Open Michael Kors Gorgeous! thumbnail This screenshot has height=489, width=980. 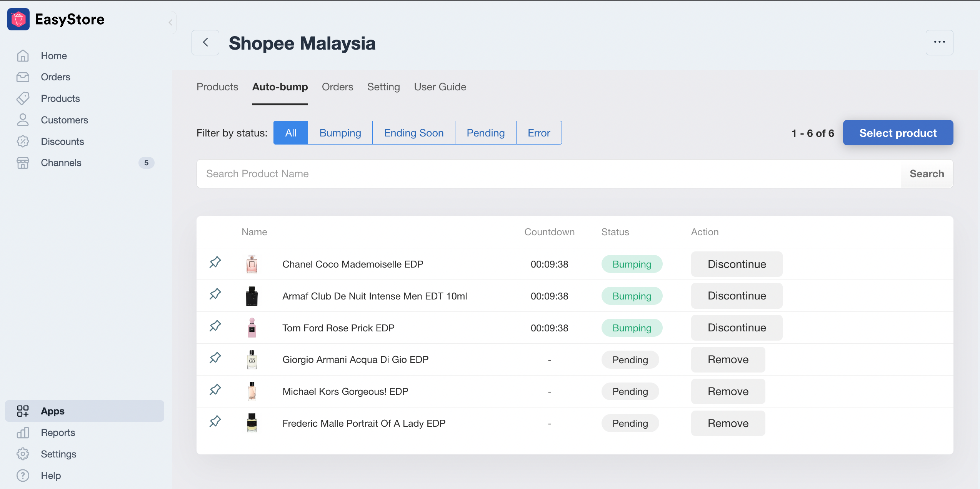(x=252, y=391)
